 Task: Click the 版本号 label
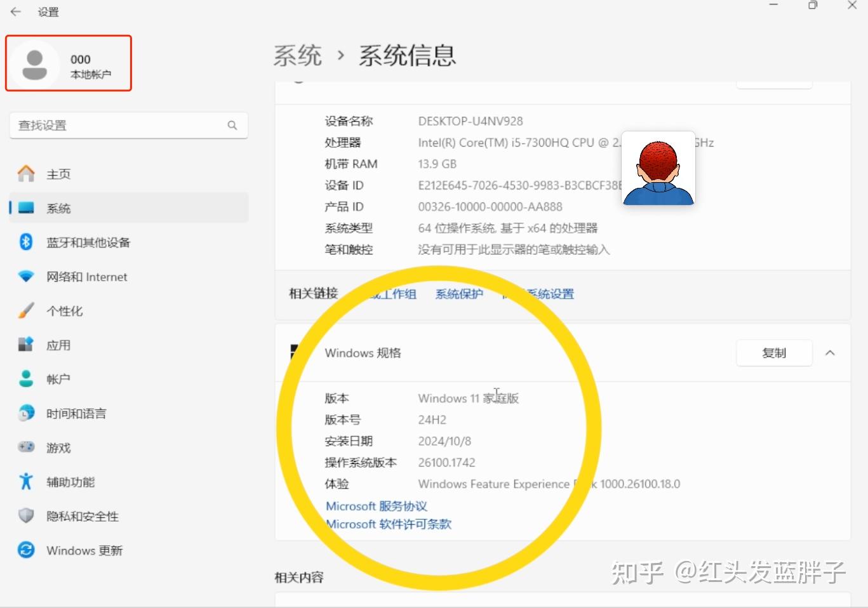pyautogui.click(x=343, y=420)
